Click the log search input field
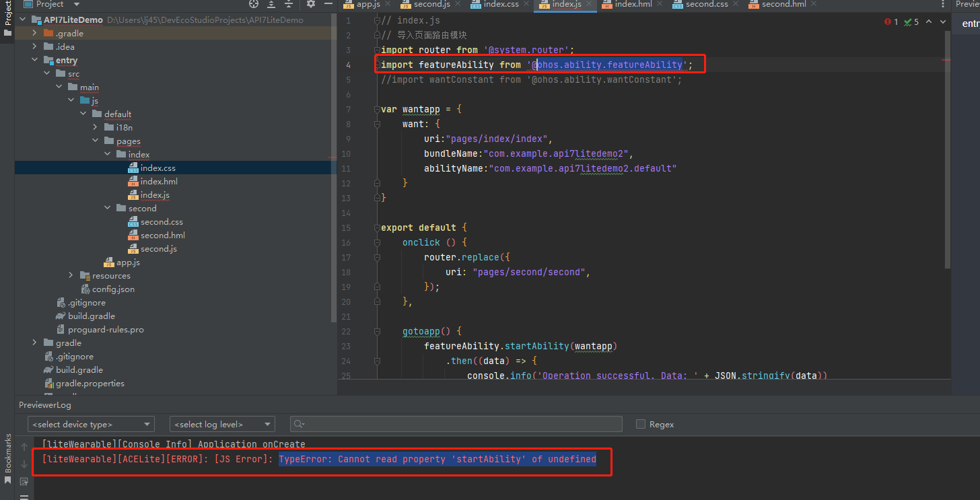The image size is (980, 500). pos(456,424)
